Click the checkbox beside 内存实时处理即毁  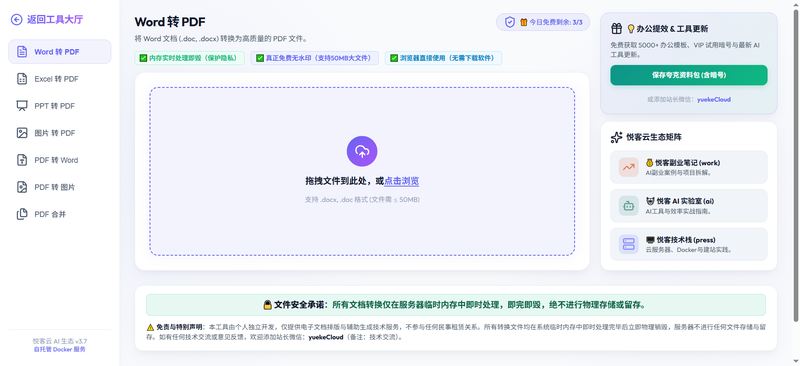click(143, 58)
